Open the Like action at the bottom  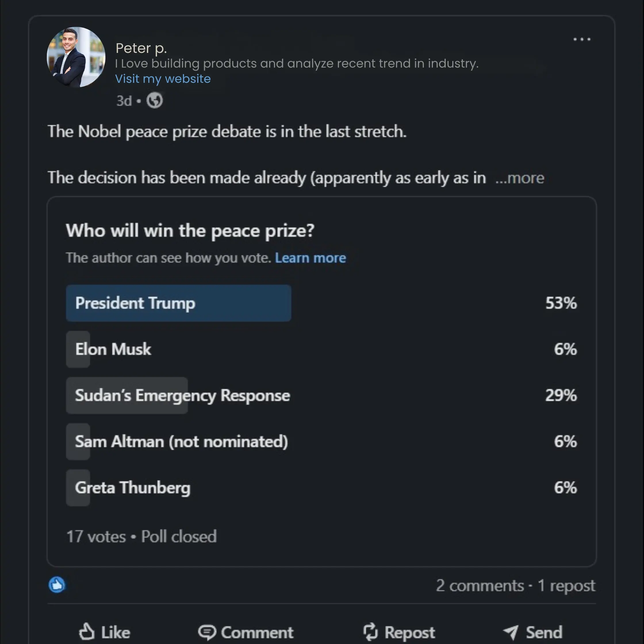click(105, 631)
